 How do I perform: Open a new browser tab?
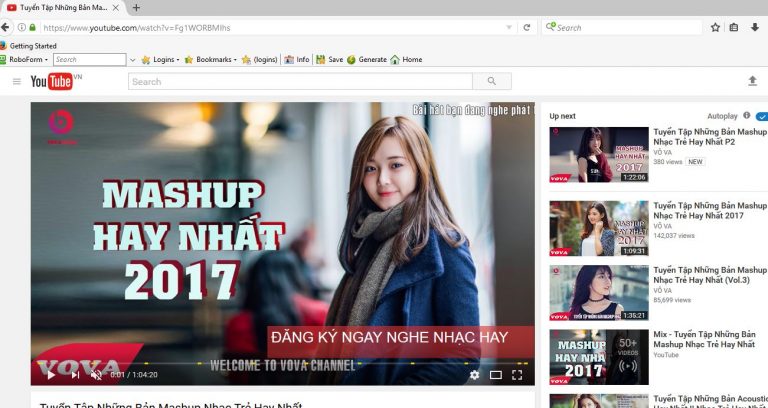pyautogui.click(x=136, y=8)
